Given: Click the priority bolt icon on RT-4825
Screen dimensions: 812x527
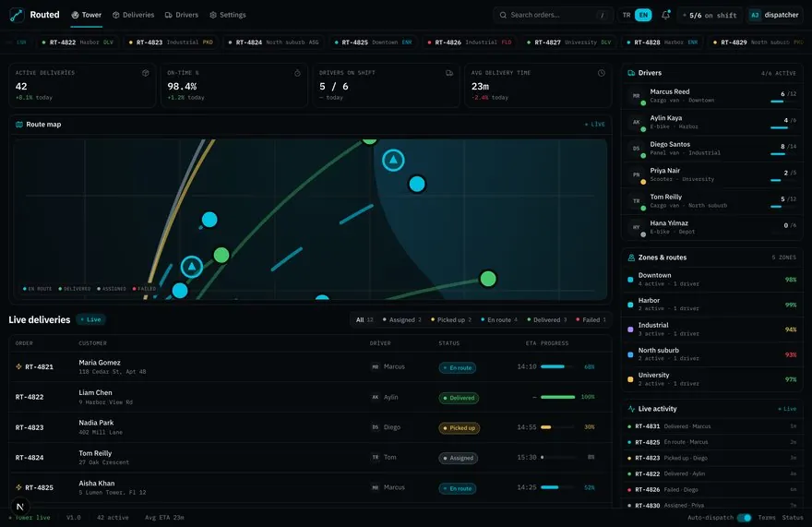Looking at the screenshot, I should pyautogui.click(x=18, y=487).
